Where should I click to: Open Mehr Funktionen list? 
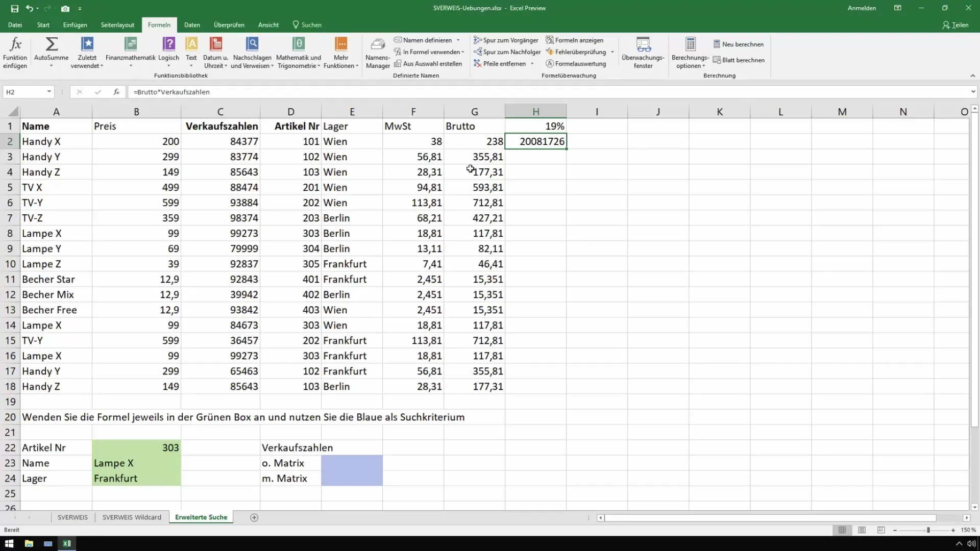pos(341,53)
